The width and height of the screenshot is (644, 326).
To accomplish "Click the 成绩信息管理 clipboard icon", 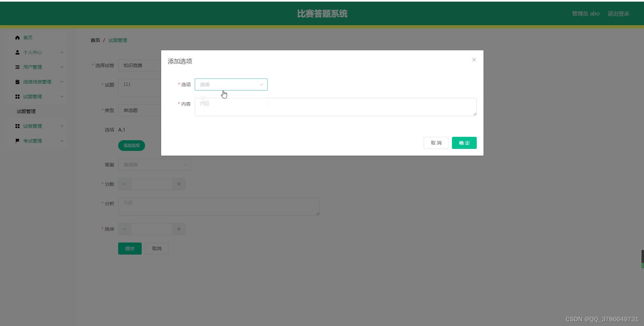I will click(17, 82).
